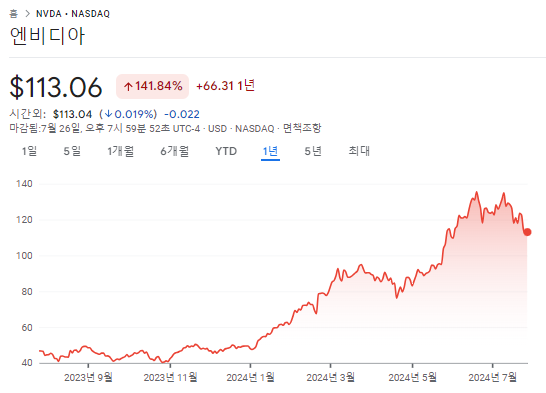Switch chart to 6개월 range

pyautogui.click(x=174, y=151)
